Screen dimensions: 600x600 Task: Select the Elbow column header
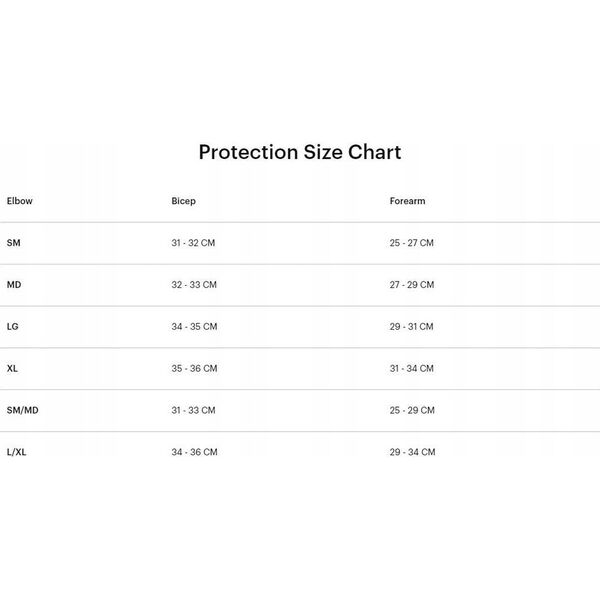pyautogui.click(x=20, y=201)
